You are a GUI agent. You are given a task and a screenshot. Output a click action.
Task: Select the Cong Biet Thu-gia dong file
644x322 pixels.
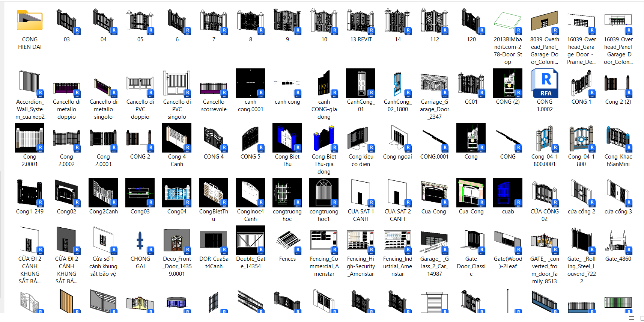pos(324,138)
